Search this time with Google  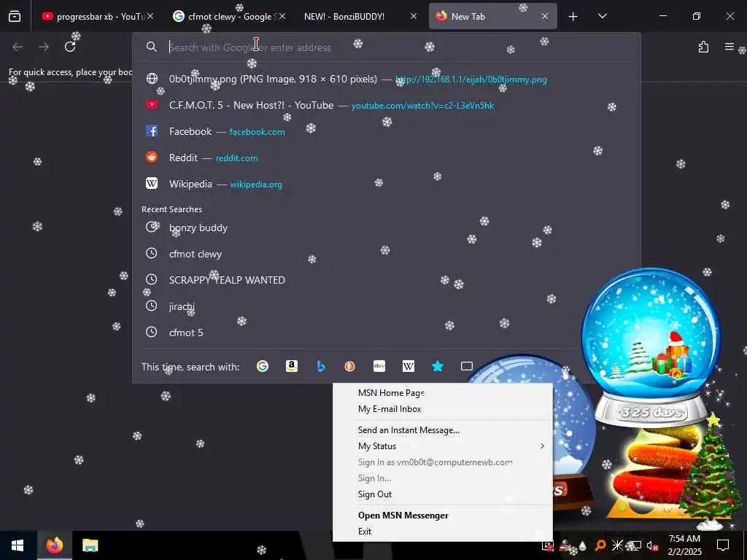click(263, 366)
